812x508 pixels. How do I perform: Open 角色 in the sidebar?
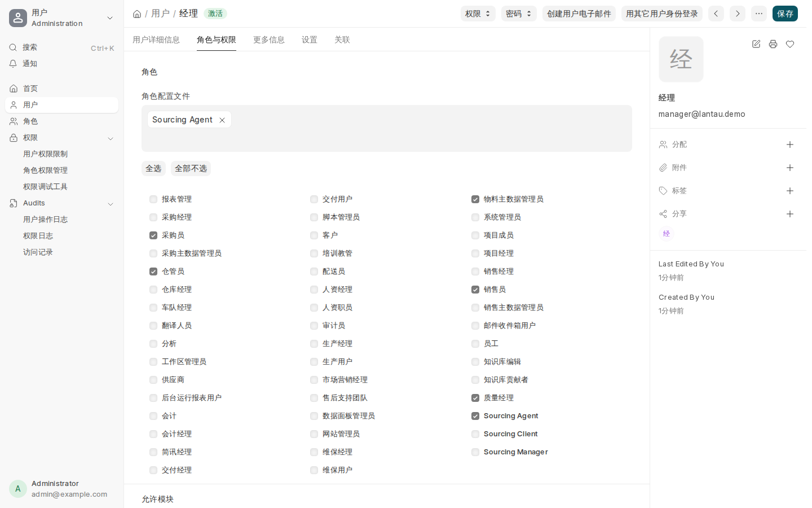tap(62, 121)
